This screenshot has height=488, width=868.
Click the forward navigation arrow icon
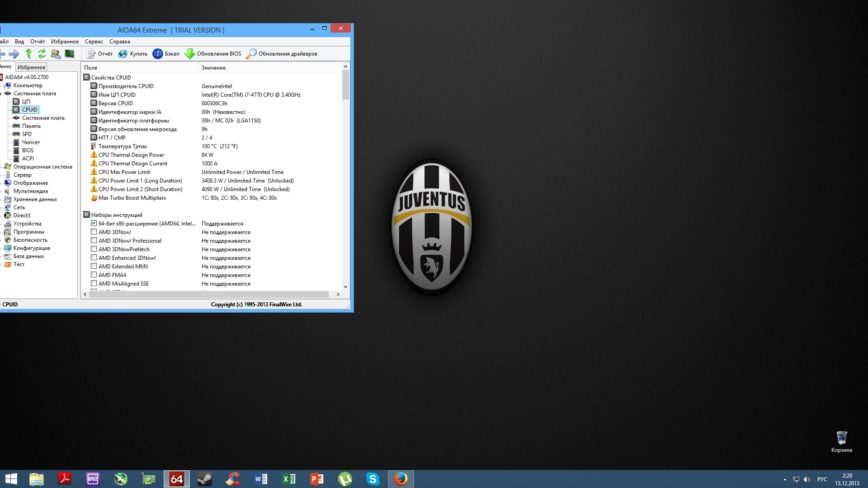[14, 54]
